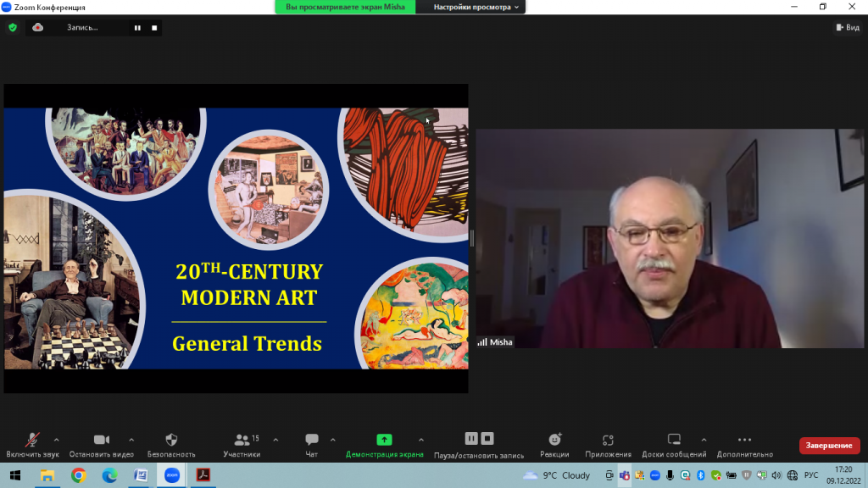Open the Безопасность shield menu
Viewport: 868px width, 488px height.
pos(171,445)
